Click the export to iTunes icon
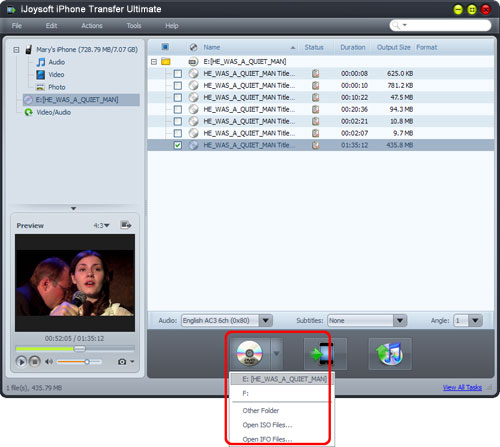Image resolution: width=500 pixels, height=447 pixels. (390, 354)
